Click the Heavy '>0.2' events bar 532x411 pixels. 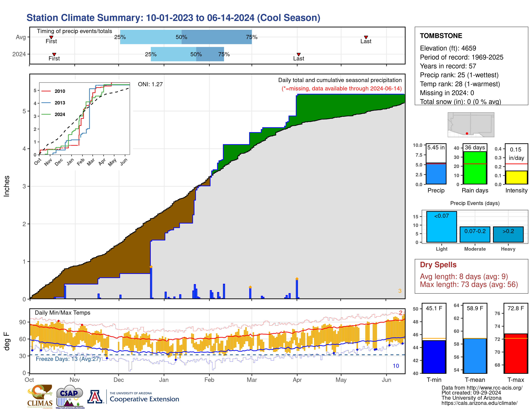(508, 235)
